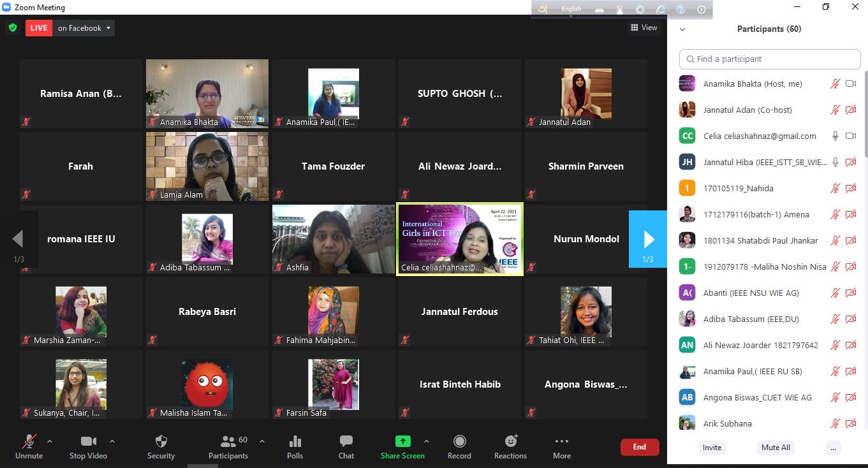Click the muted mic icon on Rabeya Basri's tile

[152, 340]
